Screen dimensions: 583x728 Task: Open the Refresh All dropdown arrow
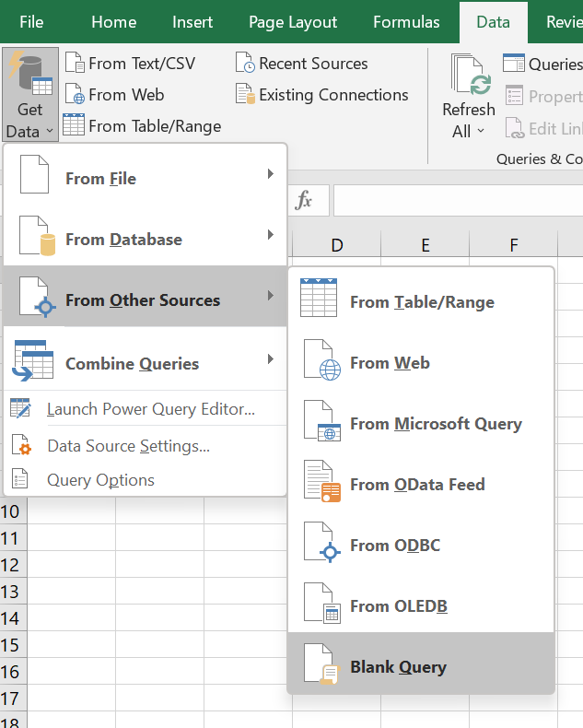tap(480, 132)
